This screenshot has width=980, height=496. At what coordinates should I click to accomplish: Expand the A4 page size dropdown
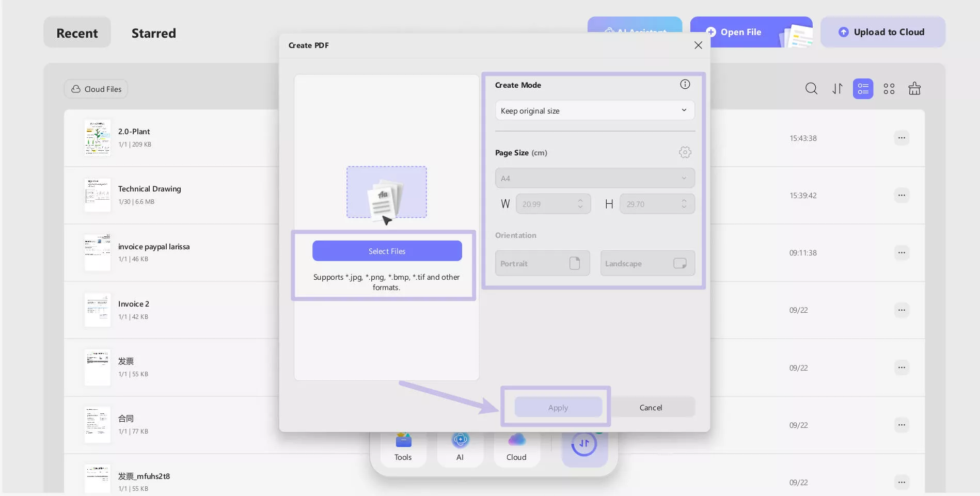[594, 178]
